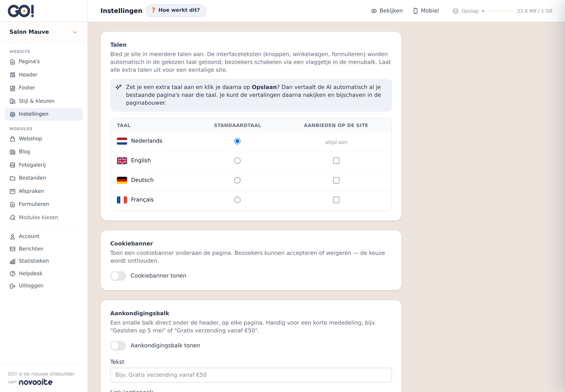Open the novosite link
The width and height of the screenshot is (565, 392).
tap(36, 382)
